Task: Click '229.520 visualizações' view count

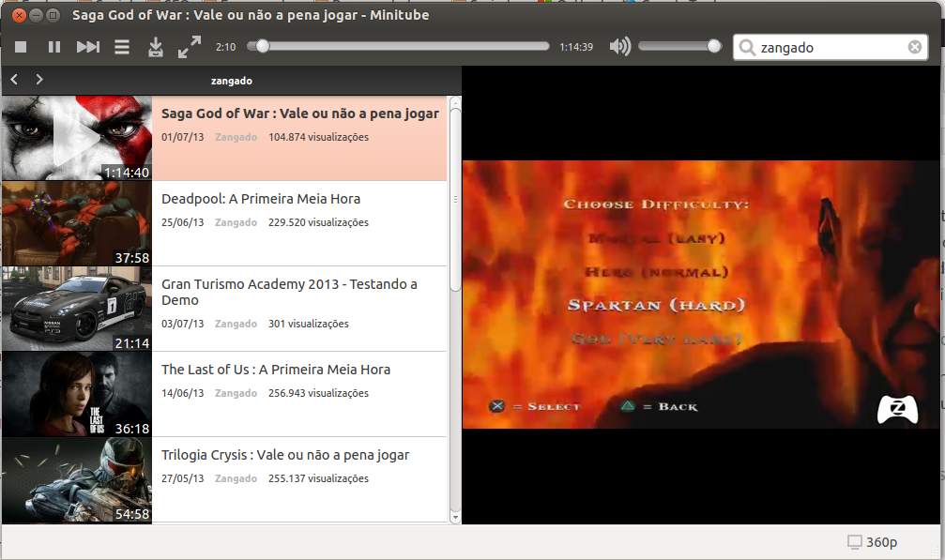Action: [x=319, y=223]
